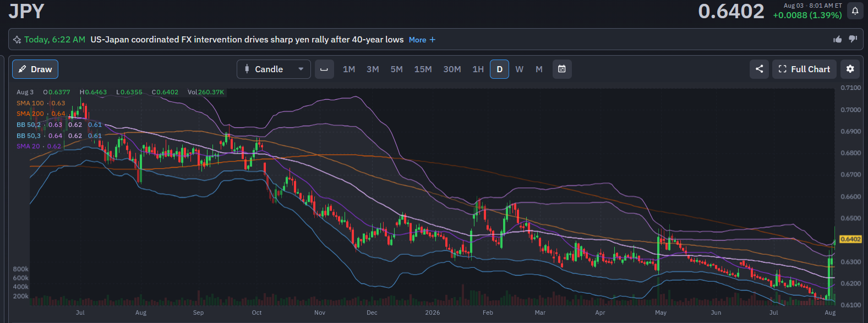Image resolution: width=868 pixels, height=323 pixels.
Task: Select the 1H interval
Action: (x=478, y=69)
